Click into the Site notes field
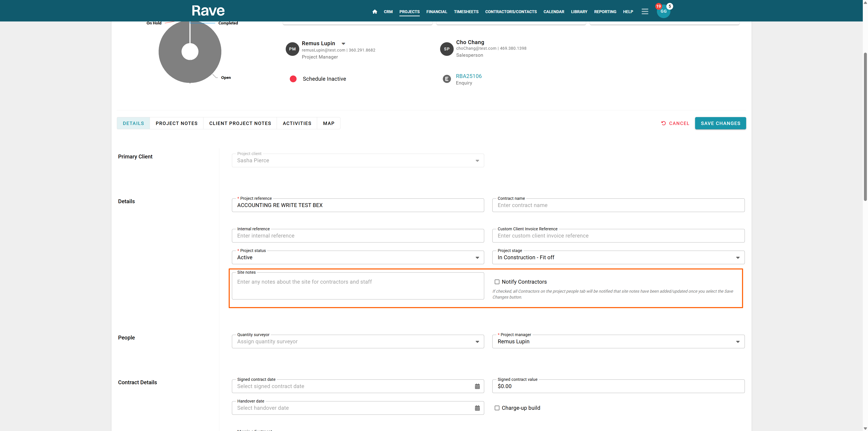Screen dimensions: 868x431 [x=358, y=286]
